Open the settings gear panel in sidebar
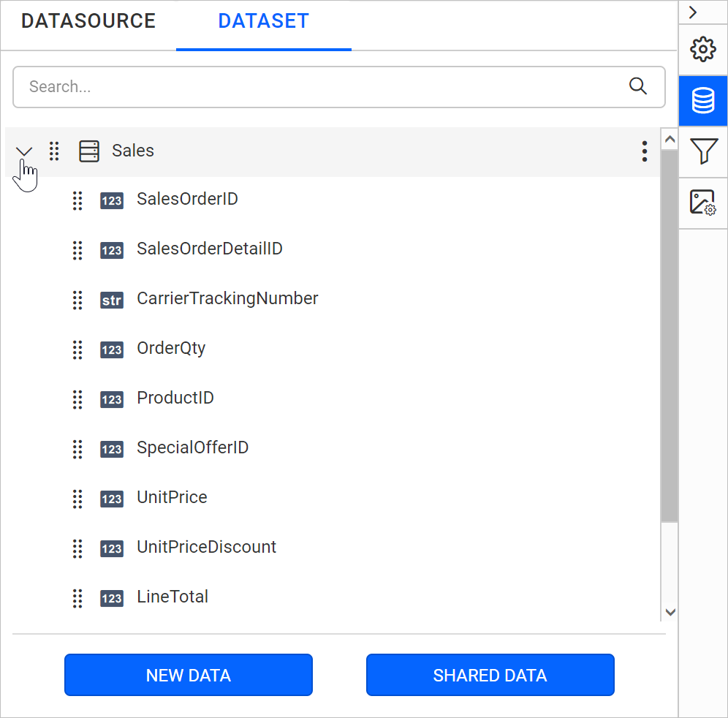Screen dimensions: 728x718 coord(703,49)
